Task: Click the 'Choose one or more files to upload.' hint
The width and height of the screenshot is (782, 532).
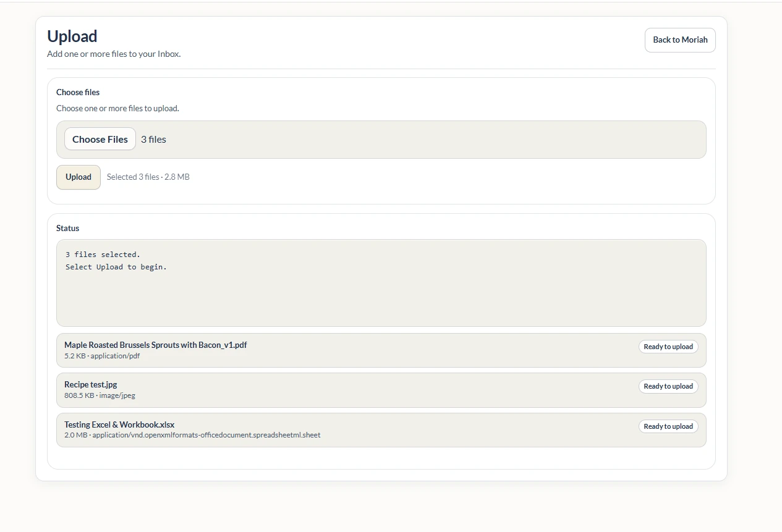Action: tap(117, 108)
